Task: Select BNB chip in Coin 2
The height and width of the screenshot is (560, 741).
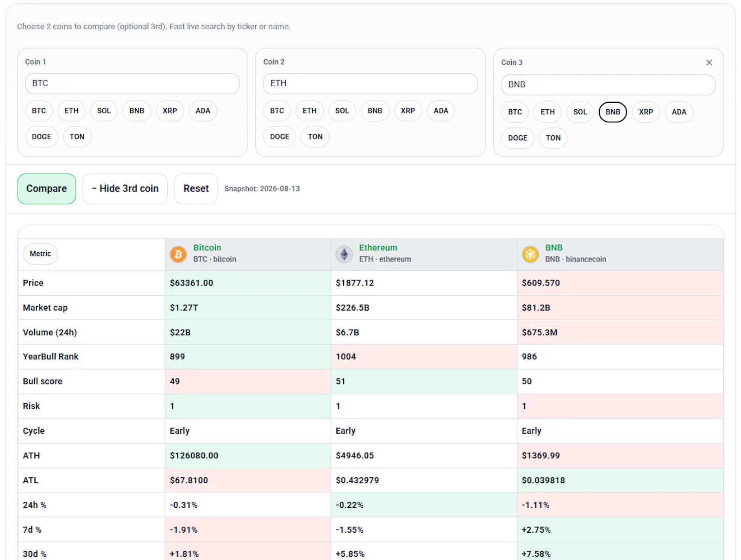Action: 375,111
